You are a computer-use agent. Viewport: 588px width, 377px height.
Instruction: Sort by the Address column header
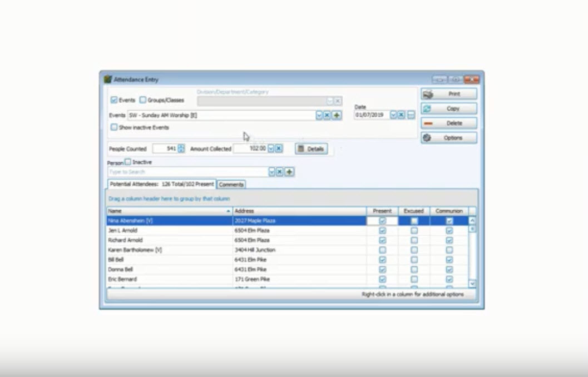(299, 211)
